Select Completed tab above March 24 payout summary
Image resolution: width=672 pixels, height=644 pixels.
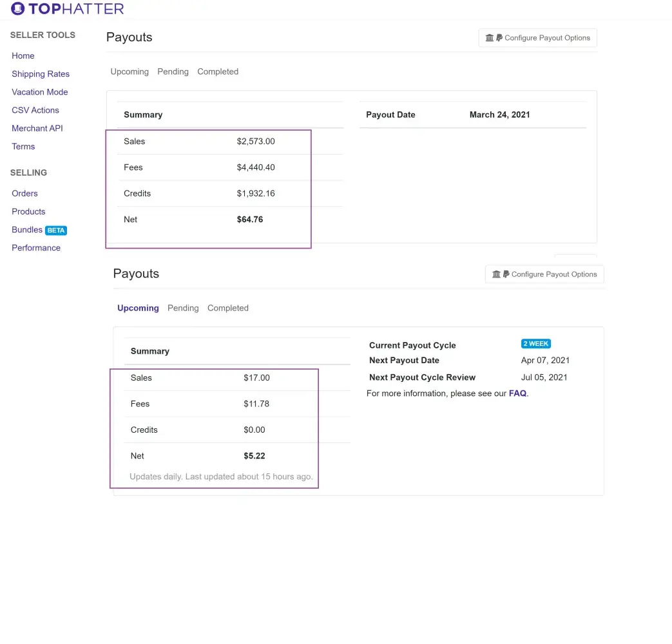(x=218, y=71)
